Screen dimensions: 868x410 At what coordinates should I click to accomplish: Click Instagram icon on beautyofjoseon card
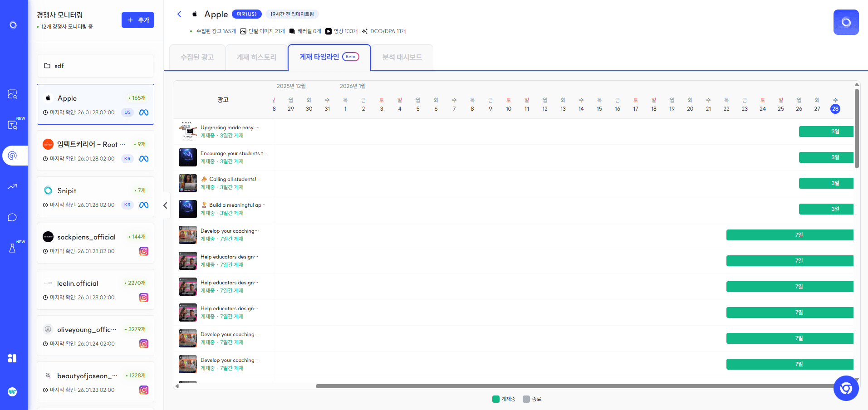pos(144,390)
